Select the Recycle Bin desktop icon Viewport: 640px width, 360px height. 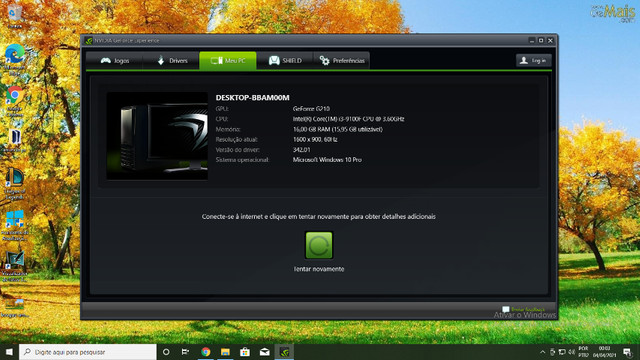tap(14, 16)
